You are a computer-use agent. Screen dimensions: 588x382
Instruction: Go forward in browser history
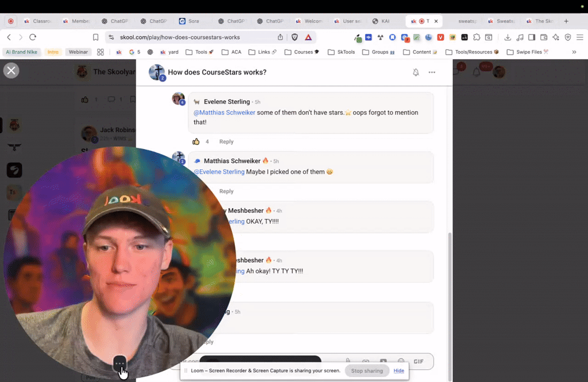click(21, 37)
